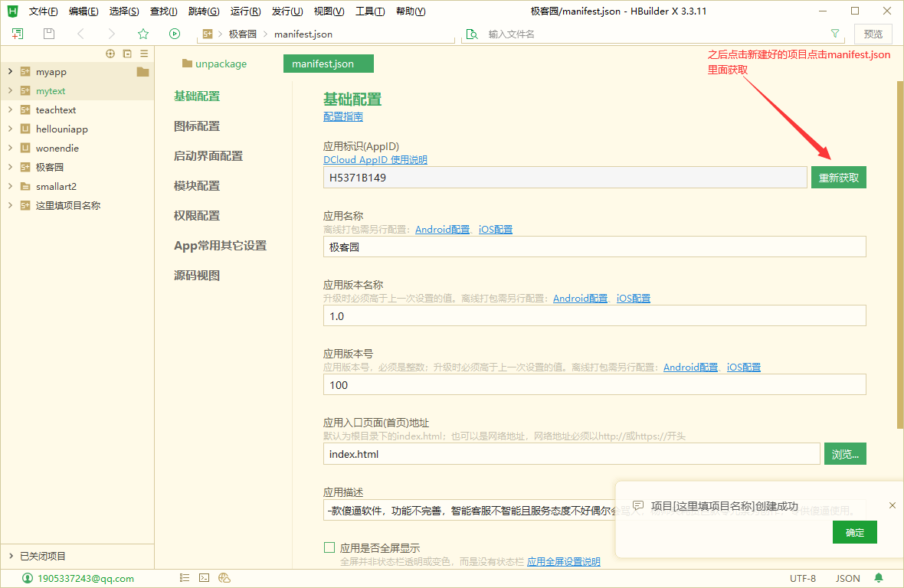
Task: Open the 编辑(E) menu
Action: click(x=84, y=11)
